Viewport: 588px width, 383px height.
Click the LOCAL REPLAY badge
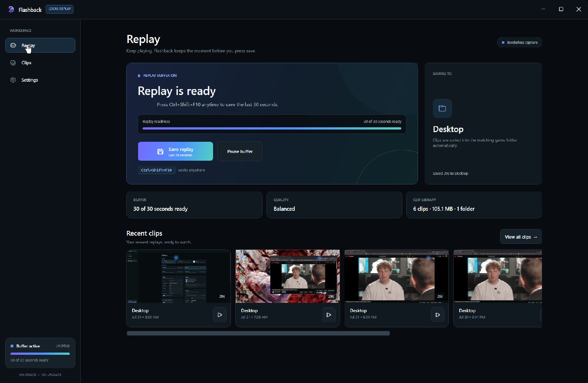click(59, 9)
